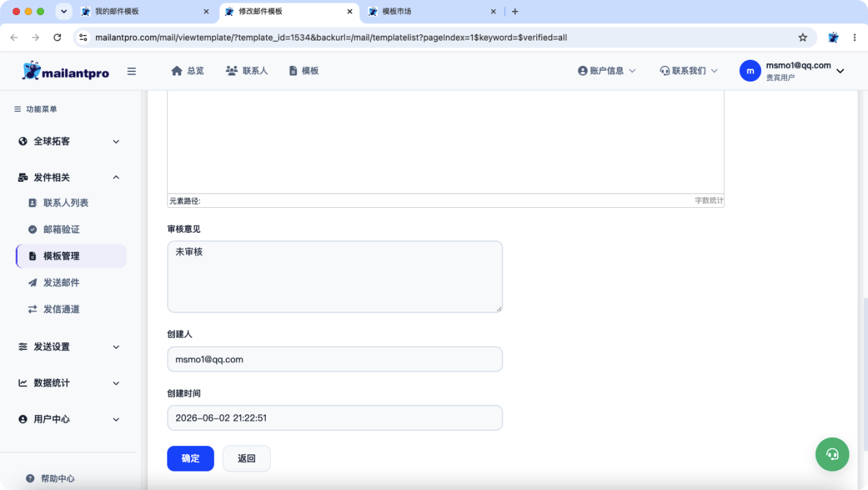Select 模板管理 in sidebar

(71, 256)
